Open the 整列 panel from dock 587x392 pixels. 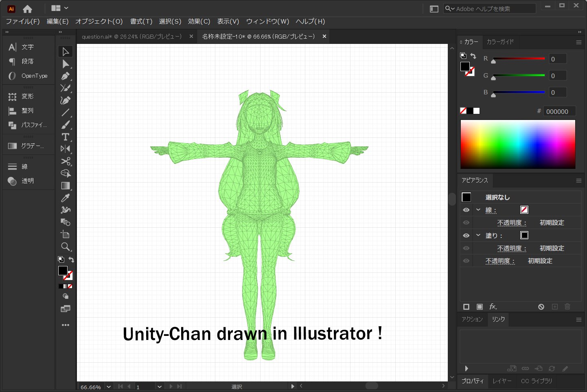[x=28, y=111]
